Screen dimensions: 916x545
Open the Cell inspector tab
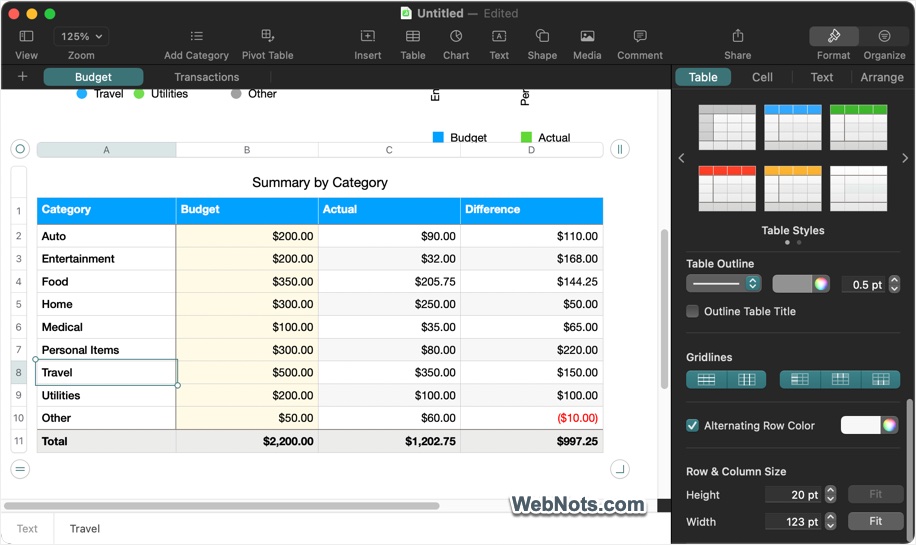(x=762, y=77)
